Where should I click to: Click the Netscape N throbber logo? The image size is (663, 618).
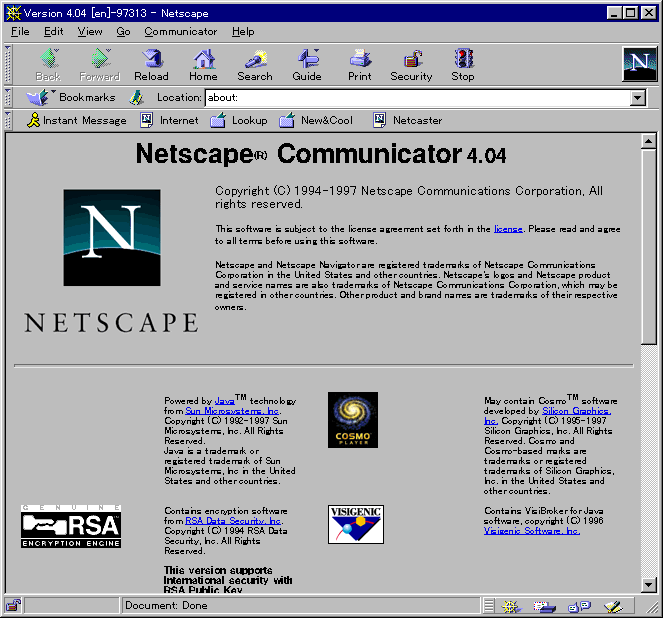(x=640, y=64)
